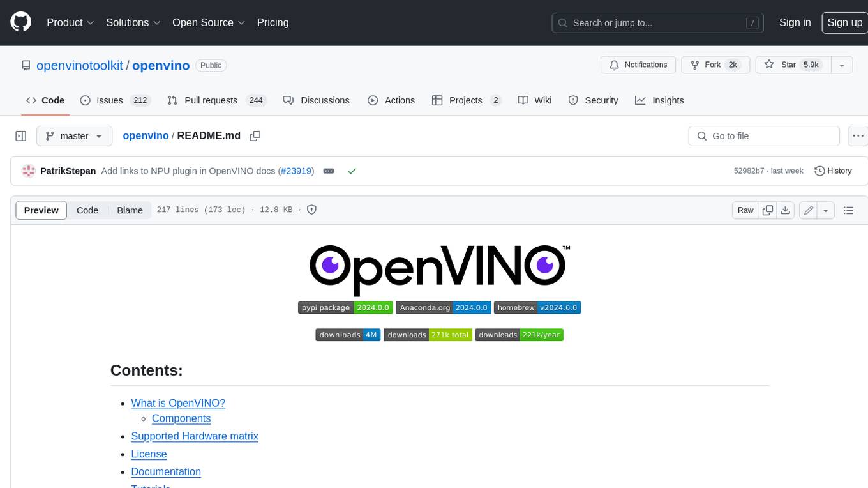Open the GitHub homepage logo

(x=20, y=22)
